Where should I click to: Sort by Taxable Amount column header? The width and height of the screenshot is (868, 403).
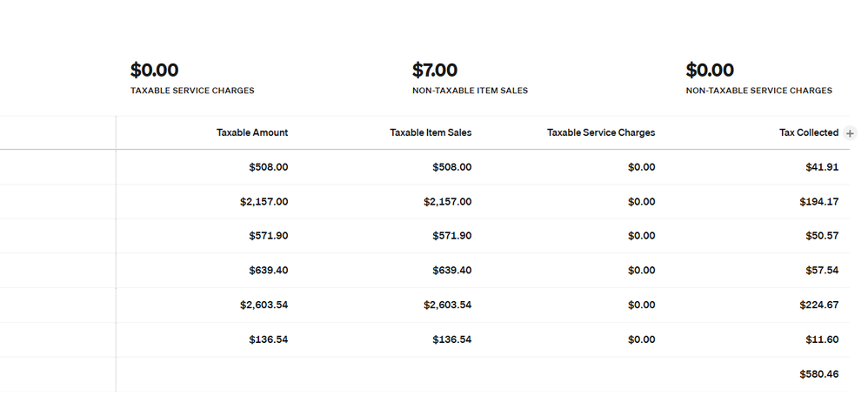pyautogui.click(x=252, y=132)
